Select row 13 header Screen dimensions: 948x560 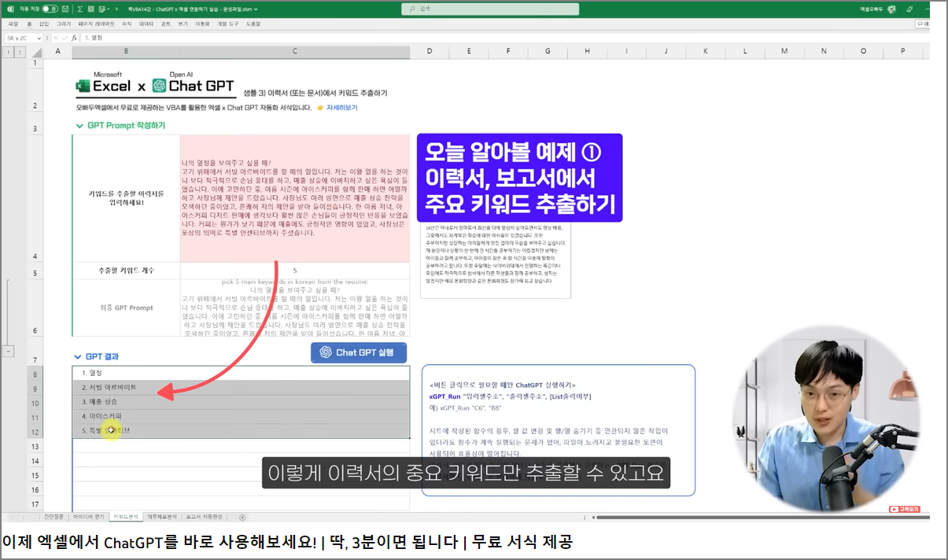pos(36,447)
